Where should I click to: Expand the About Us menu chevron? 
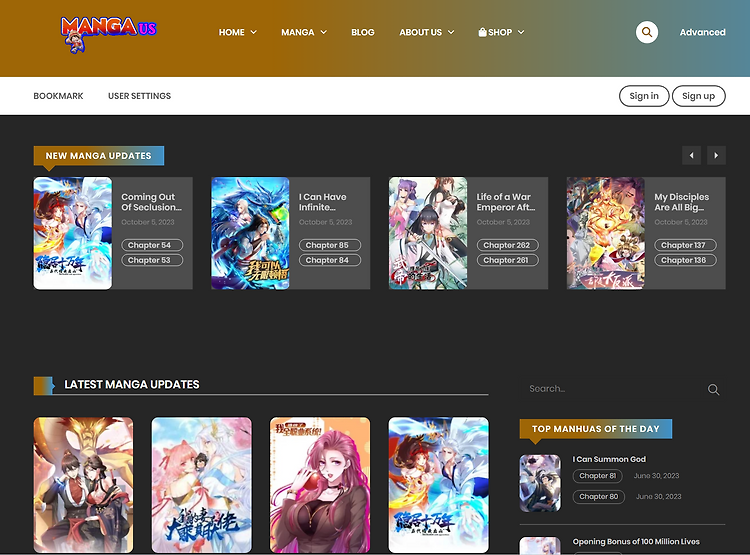(451, 32)
